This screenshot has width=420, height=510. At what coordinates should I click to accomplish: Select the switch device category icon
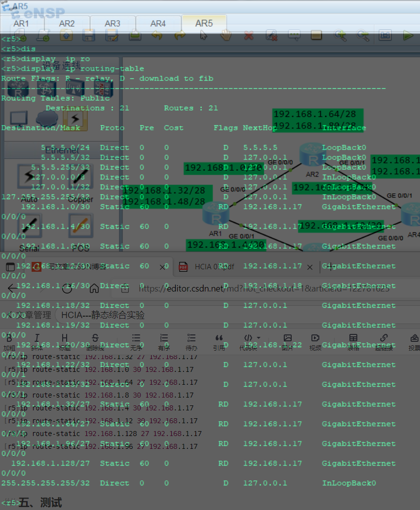click(x=46, y=89)
